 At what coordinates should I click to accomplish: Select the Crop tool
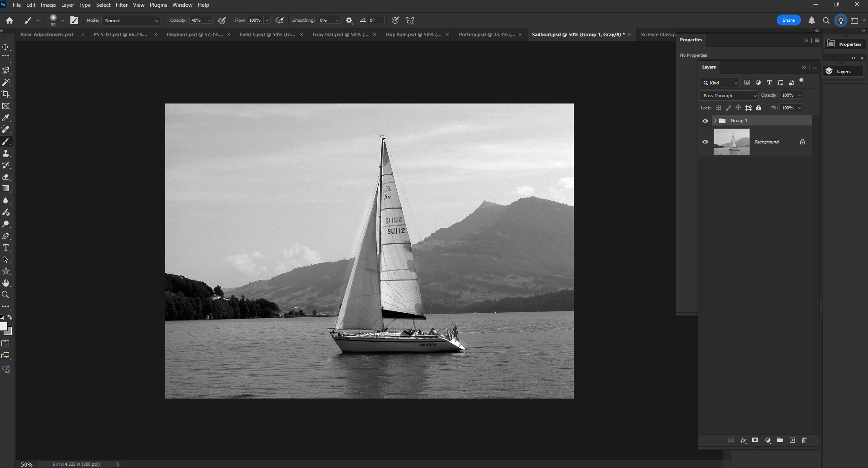[6, 94]
